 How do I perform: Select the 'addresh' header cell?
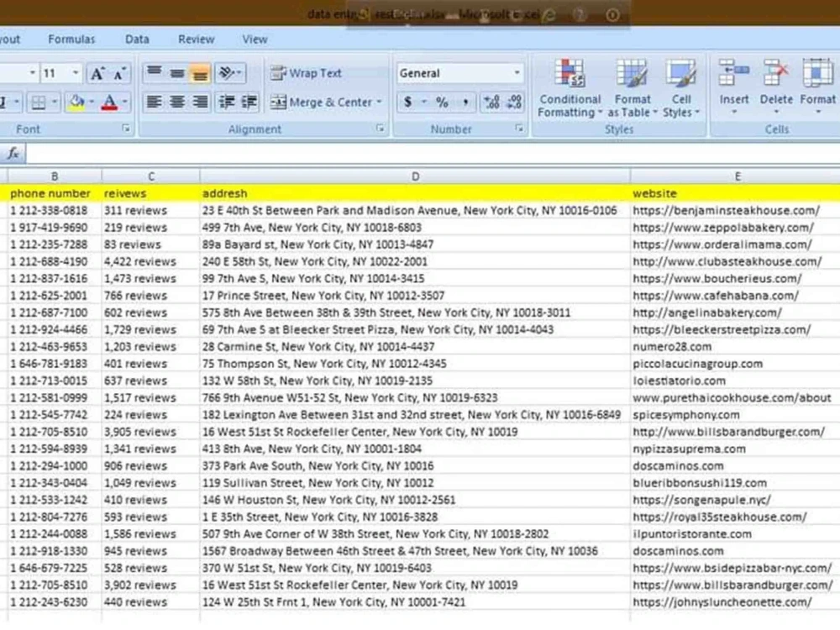(415, 193)
